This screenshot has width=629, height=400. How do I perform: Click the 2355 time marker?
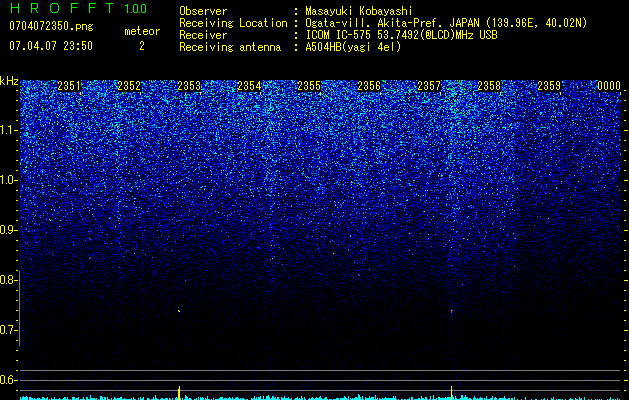(x=309, y=86)
